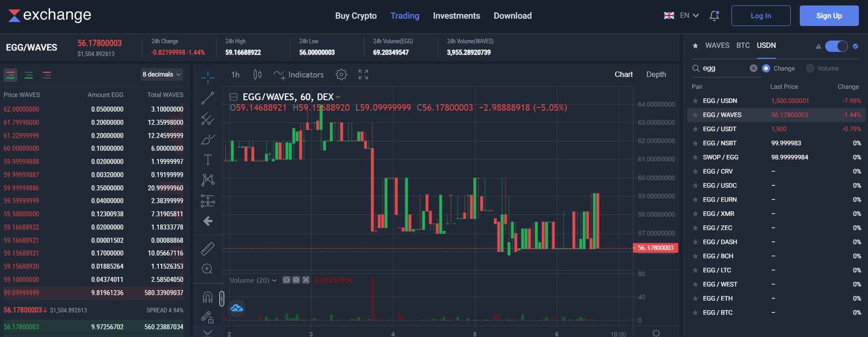Select the USDN market tab
This screenshot has width=868, height=337.
click(766, 46)
